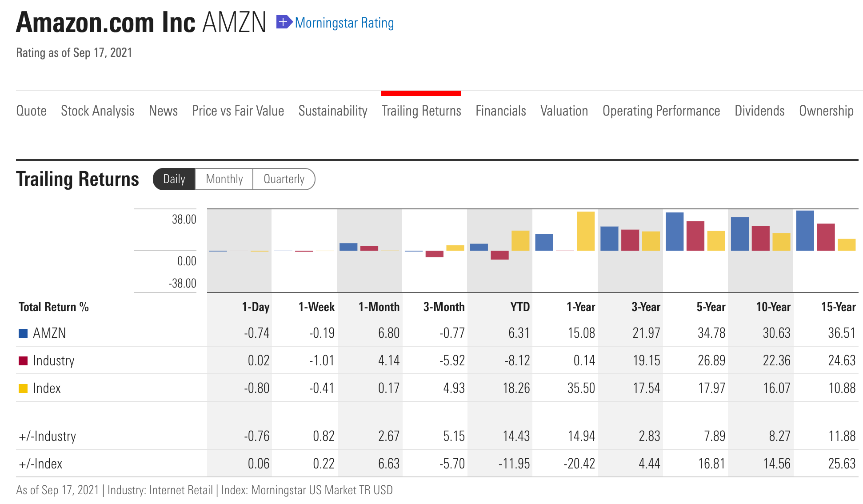This screenshot has height=504, width=863.
Task: Click AMZN 5-Year value 34.78
Action: click(711, 333)
